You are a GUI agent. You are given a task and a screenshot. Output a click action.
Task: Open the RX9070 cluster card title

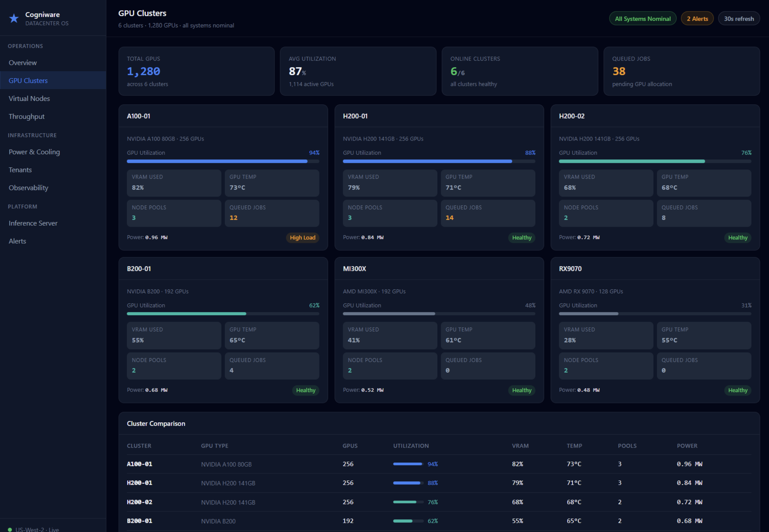(x=570, y=269)
